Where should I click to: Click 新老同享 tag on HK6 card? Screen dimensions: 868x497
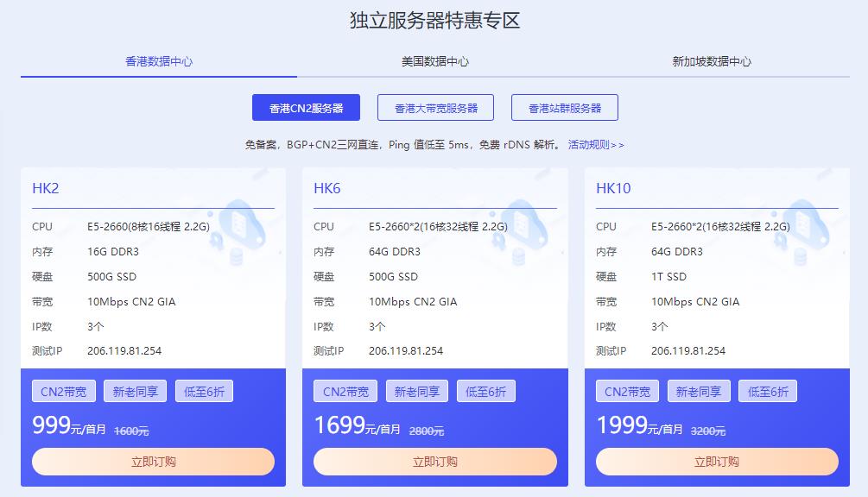point(417,392)
